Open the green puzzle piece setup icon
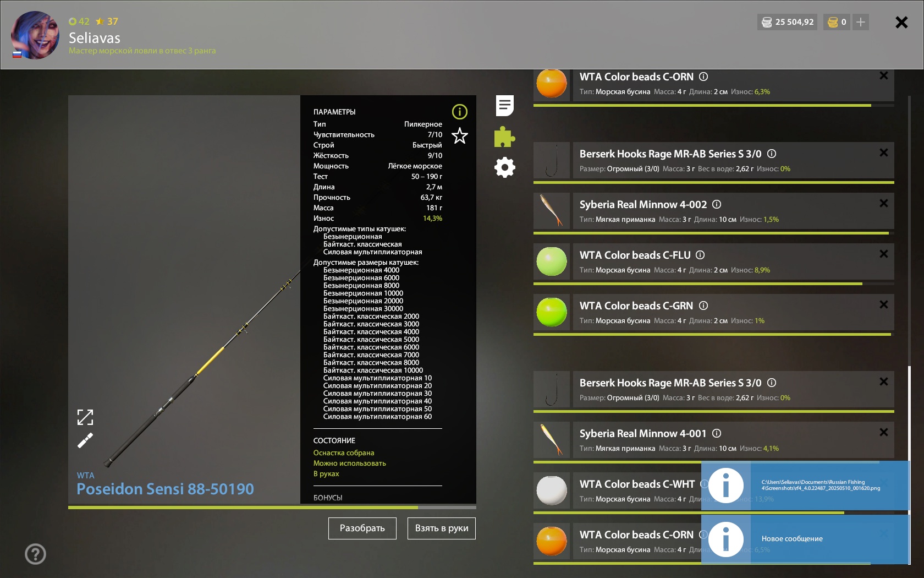This screenshot has height=578, width=924. tap(504, 137)
